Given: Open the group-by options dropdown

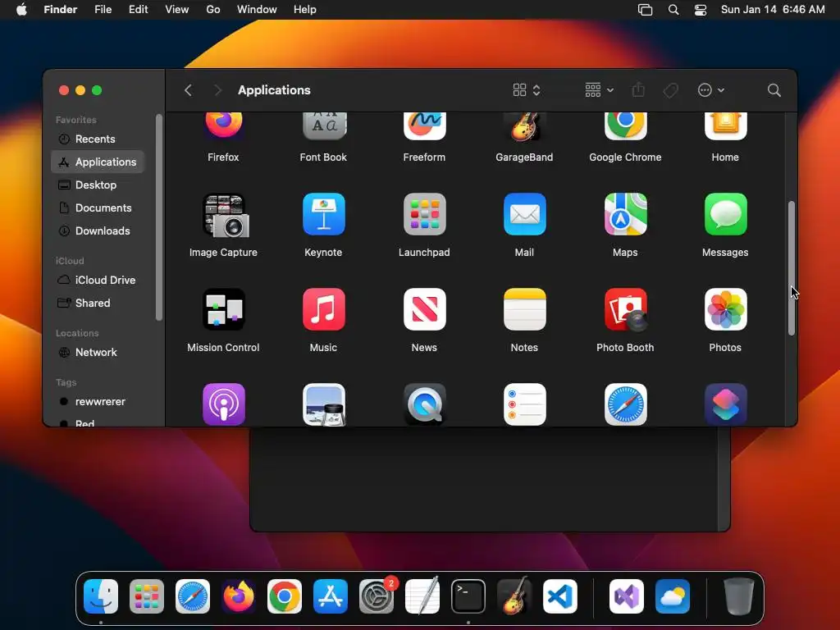Looking at the screenshot, I should (599, 90).
